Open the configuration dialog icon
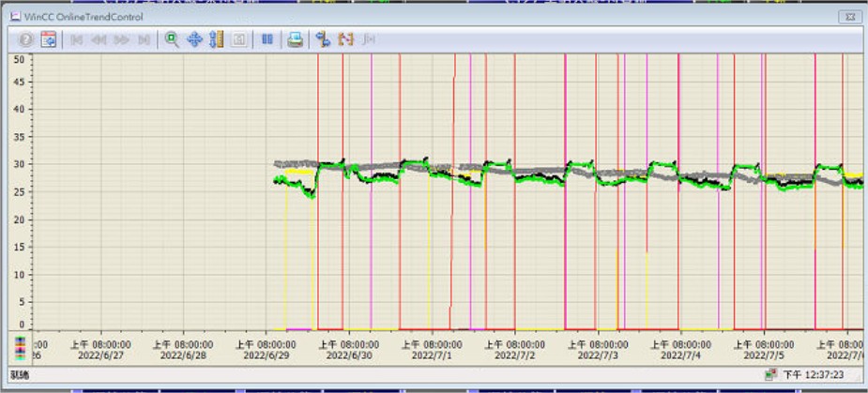 point(49,39)
